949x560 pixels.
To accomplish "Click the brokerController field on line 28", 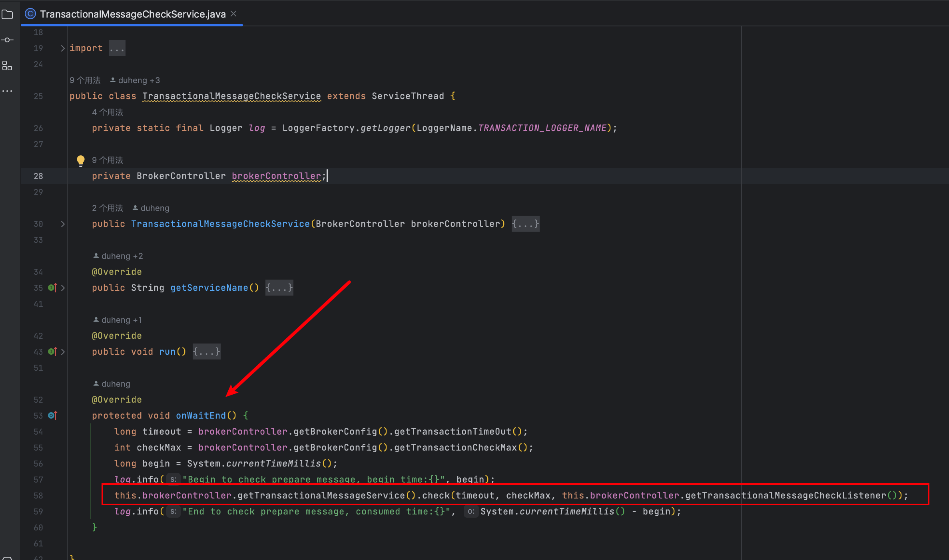I will (276, 176).
